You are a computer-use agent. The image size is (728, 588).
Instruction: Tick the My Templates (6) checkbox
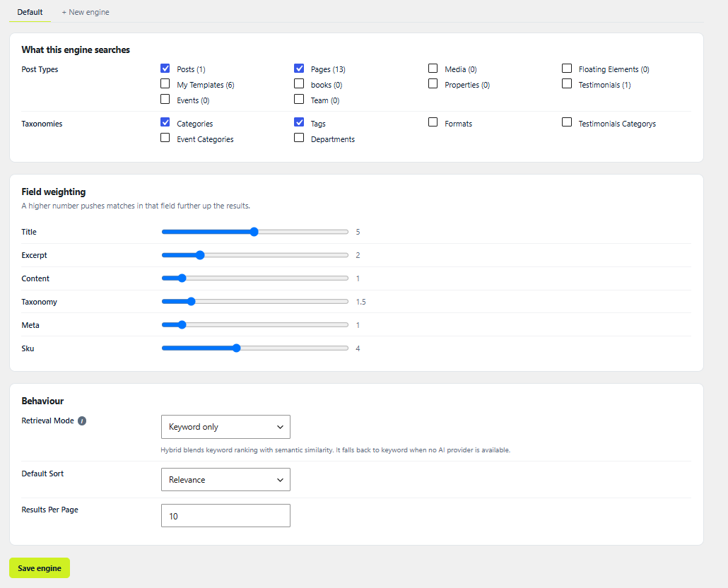pyautogui.click(x=165, y=84)
